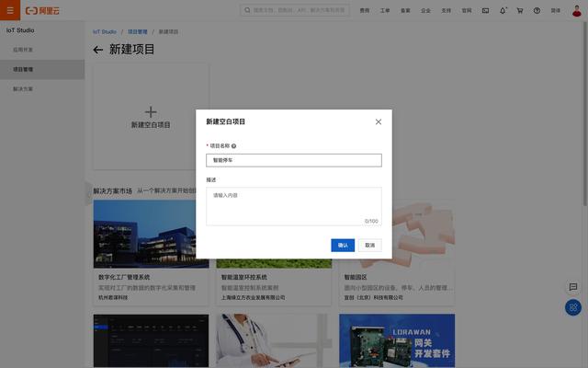This screenshot has width=588, height=368.
Task: Click the IoT Studio breadcrumb link
Action: [105, 32]
